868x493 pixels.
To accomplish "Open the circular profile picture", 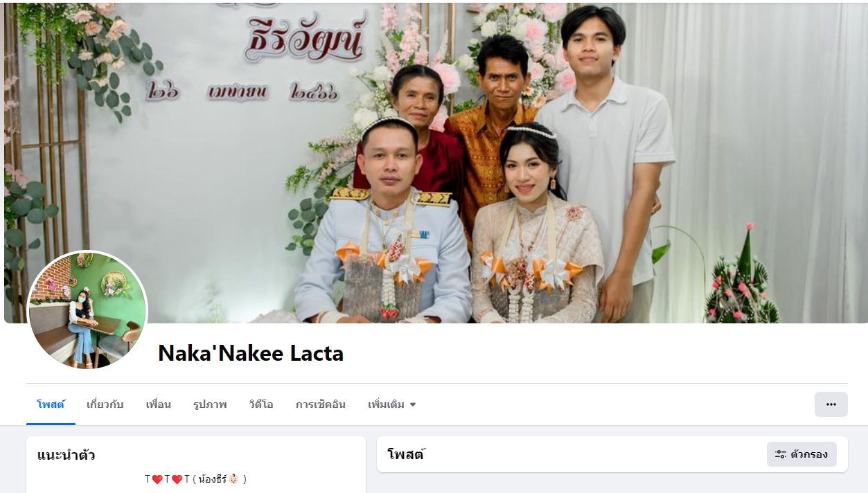I will click(87, 311).
